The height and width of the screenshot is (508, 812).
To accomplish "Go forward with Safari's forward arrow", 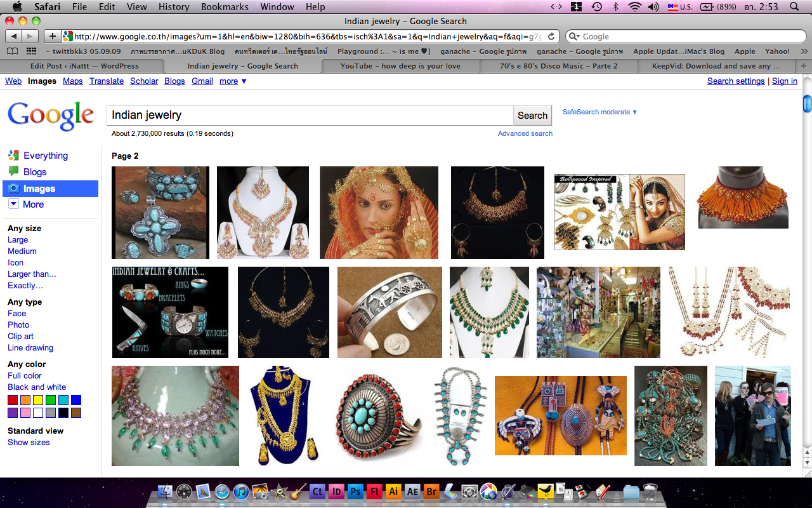I will click(x=31, y=36).
